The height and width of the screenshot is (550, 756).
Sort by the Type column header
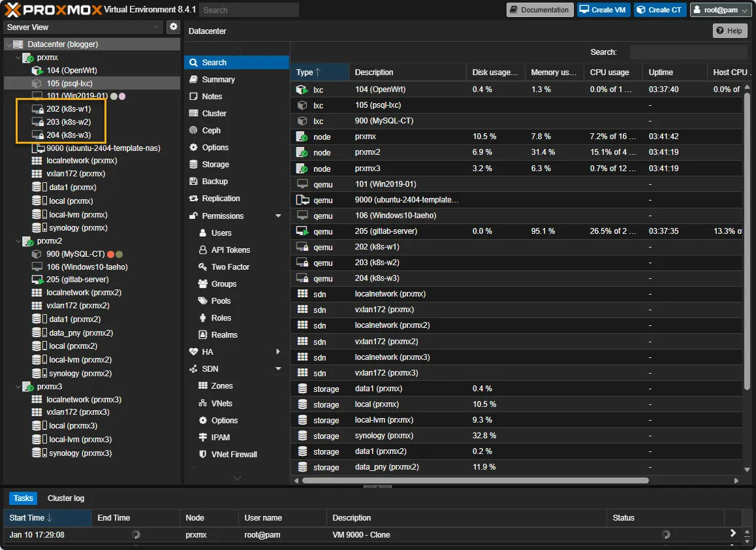(x=319, y=73)
